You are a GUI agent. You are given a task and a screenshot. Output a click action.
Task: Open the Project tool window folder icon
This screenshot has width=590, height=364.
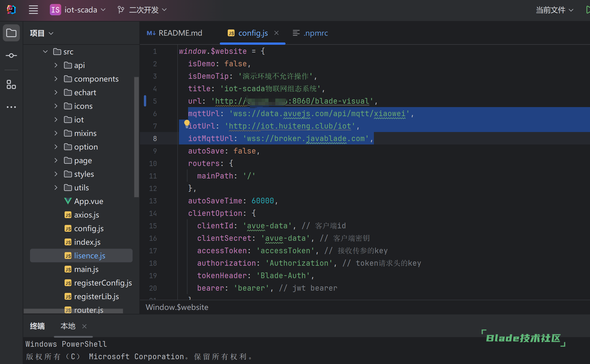11,33
